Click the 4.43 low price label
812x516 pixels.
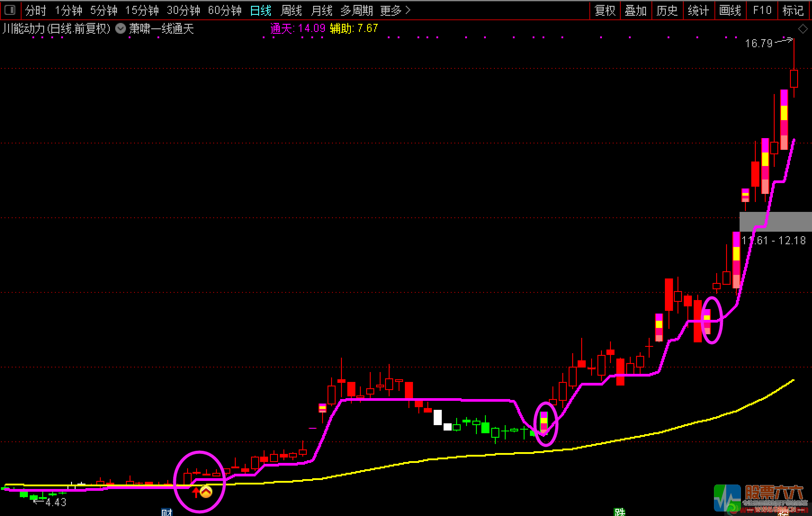coord(56,503)
